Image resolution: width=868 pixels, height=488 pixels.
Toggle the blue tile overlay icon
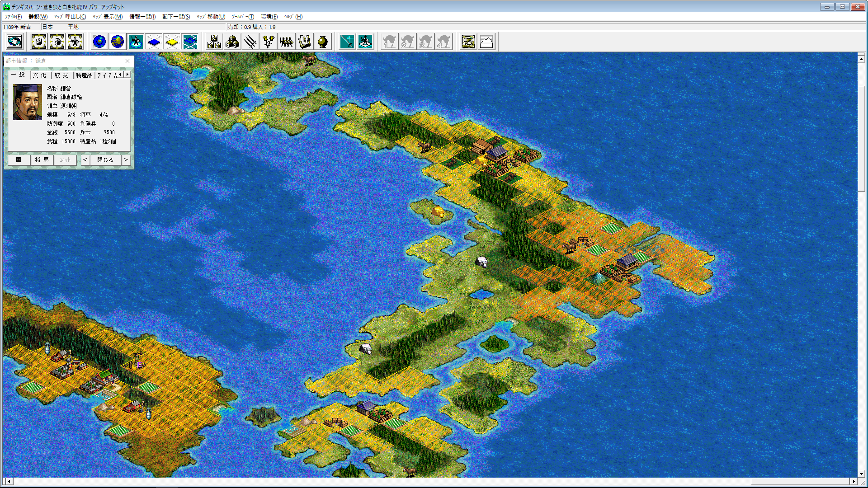pos(154,42)
